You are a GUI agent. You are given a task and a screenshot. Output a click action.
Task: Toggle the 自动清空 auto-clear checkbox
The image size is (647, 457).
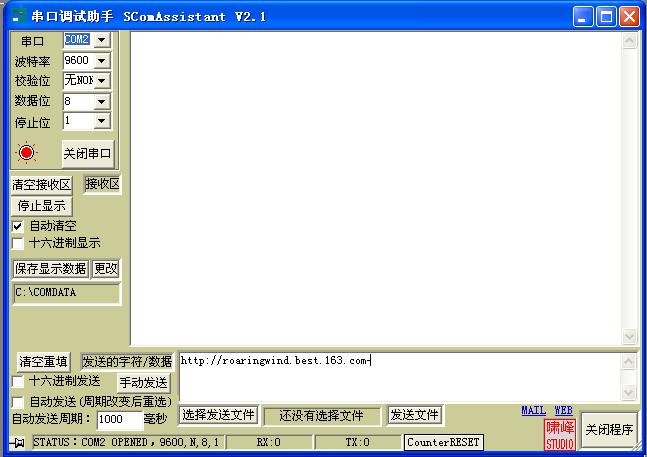[x=18, y=226]
